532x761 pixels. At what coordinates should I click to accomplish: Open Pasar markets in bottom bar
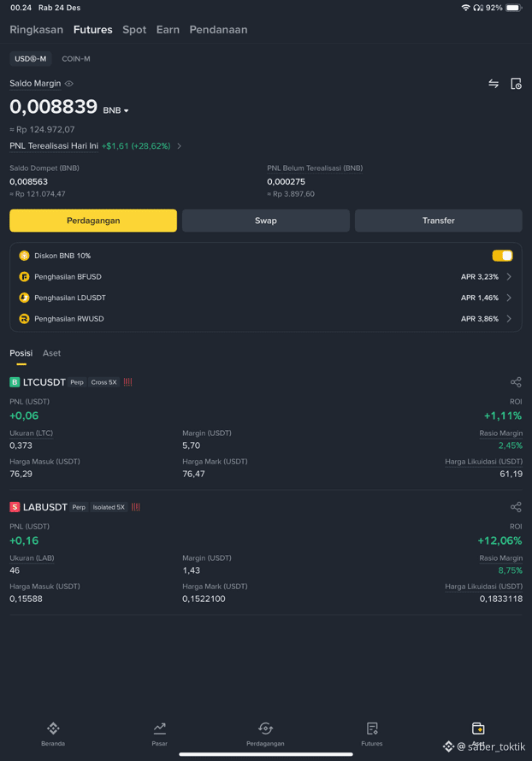(x=160, y=733)
